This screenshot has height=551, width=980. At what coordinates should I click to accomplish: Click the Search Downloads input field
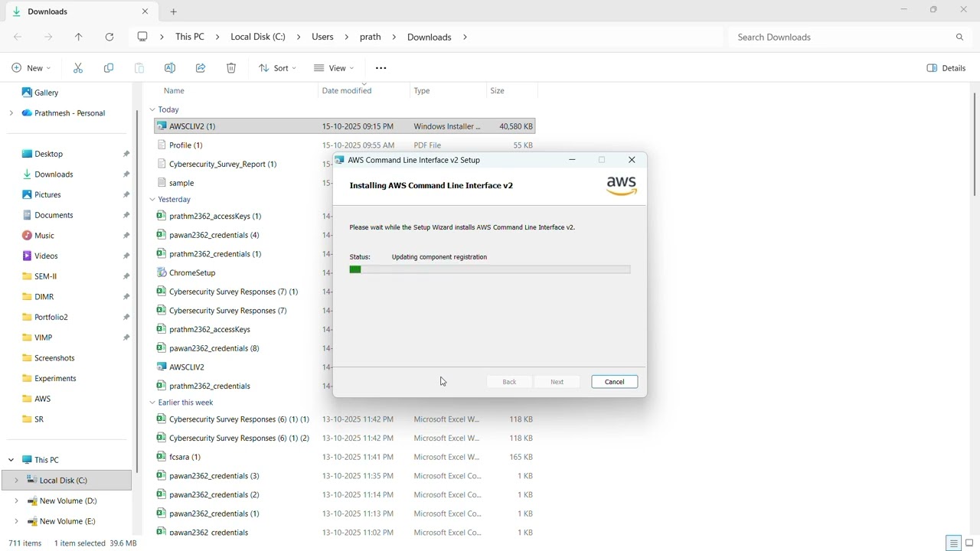[x=842, y=37]
